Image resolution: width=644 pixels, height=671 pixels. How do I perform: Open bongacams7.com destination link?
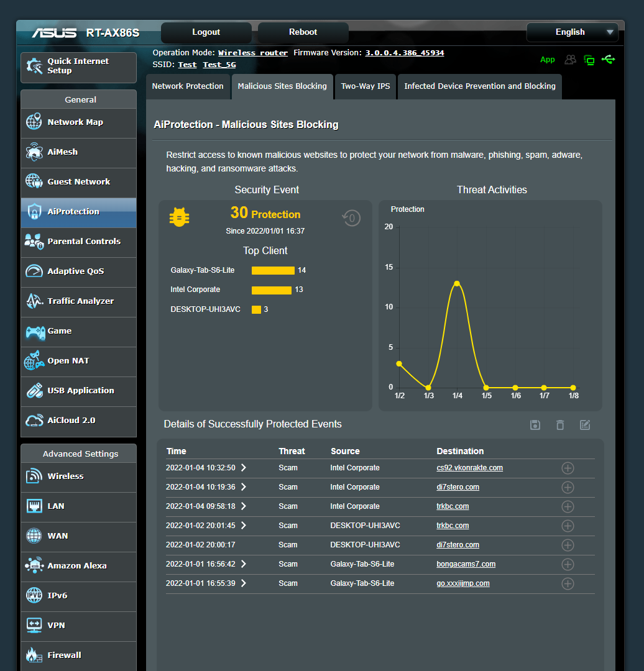coord(466,564)
